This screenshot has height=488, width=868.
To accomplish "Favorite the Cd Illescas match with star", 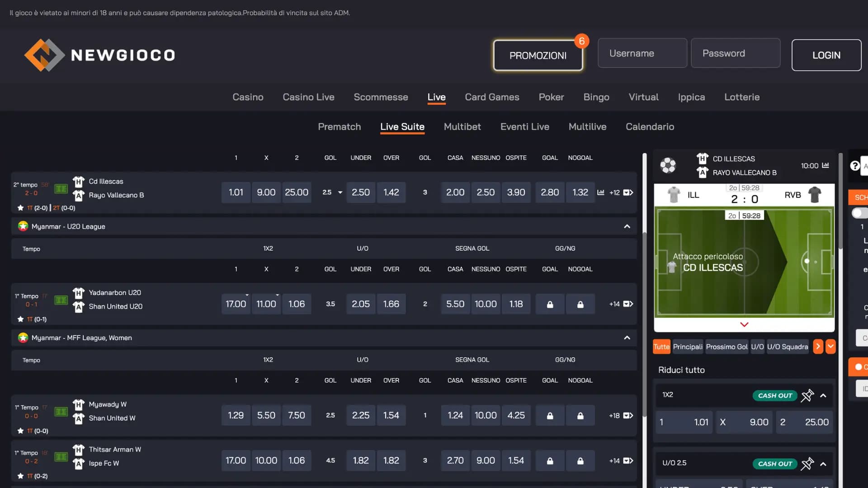I will pos(20,208).
